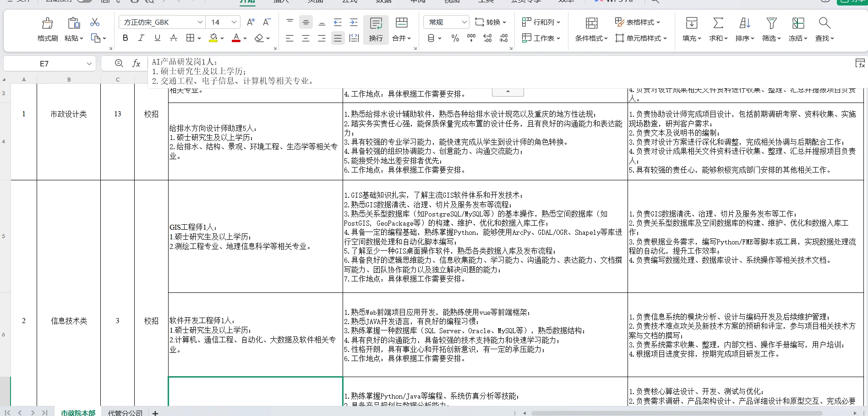Viewport: 868px width, 416px height.
Task: Click the cell borders grid icon
Action: click(190, 38)
